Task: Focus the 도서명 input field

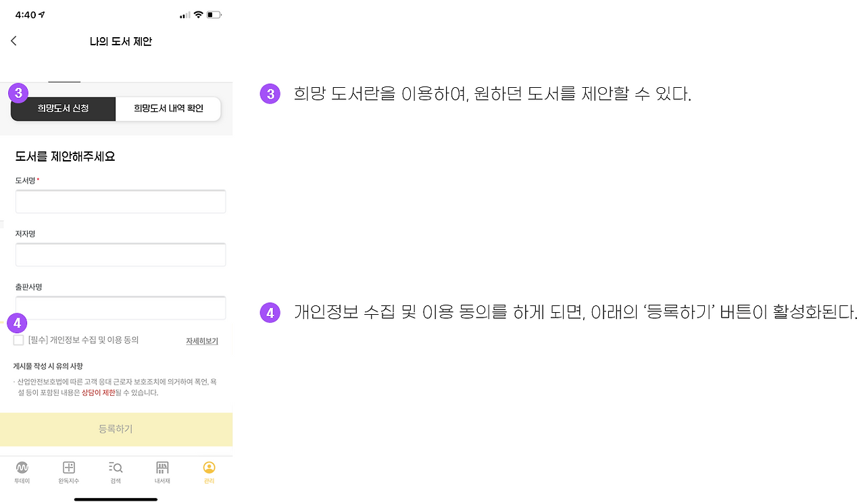Action: tap(120, 202)
